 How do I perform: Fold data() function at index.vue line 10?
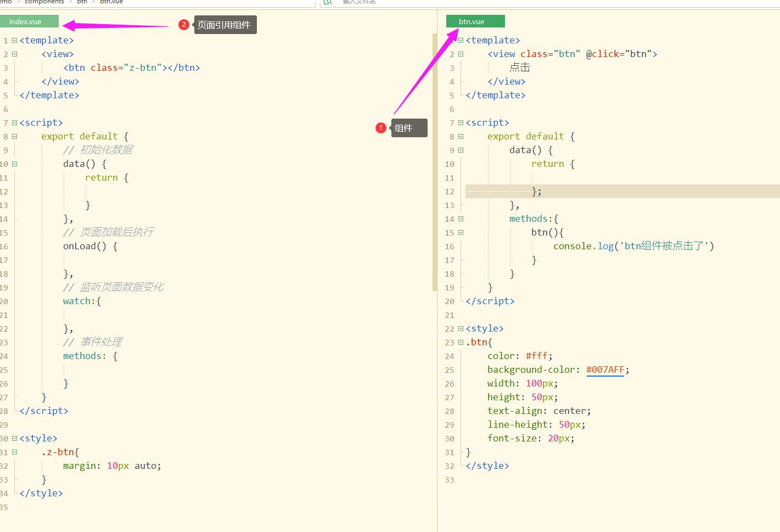[x=14, y=164]
